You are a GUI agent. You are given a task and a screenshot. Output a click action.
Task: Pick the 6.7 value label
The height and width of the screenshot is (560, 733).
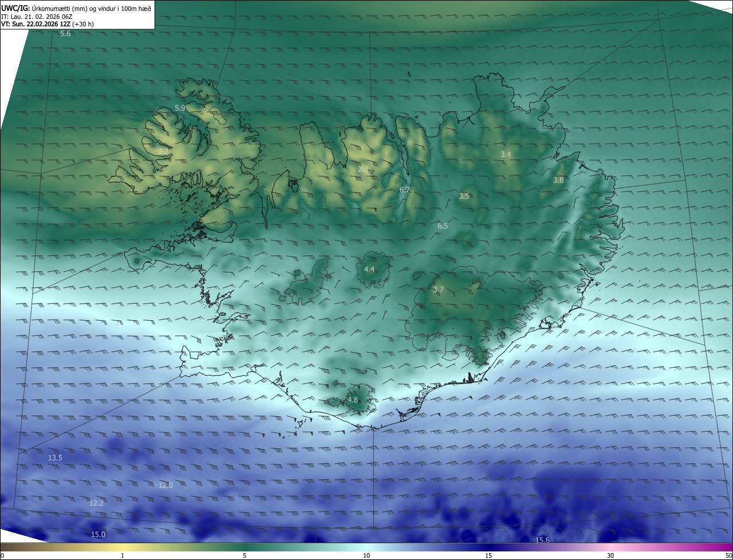point(405,190)
